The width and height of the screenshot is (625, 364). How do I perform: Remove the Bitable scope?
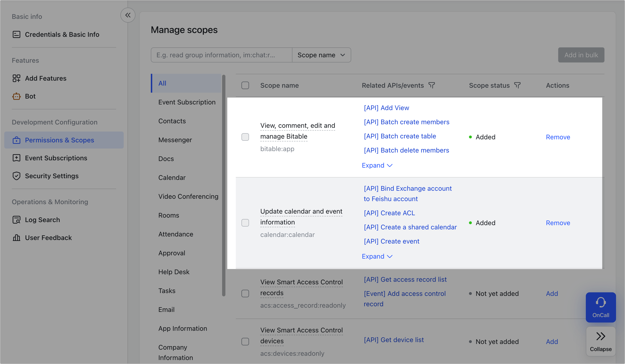tap(557, 137)
